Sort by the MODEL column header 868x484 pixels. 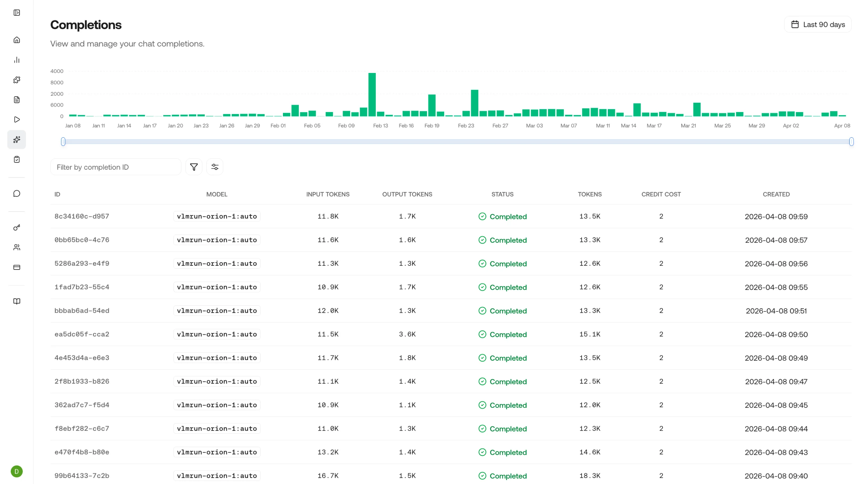(217, 195)
